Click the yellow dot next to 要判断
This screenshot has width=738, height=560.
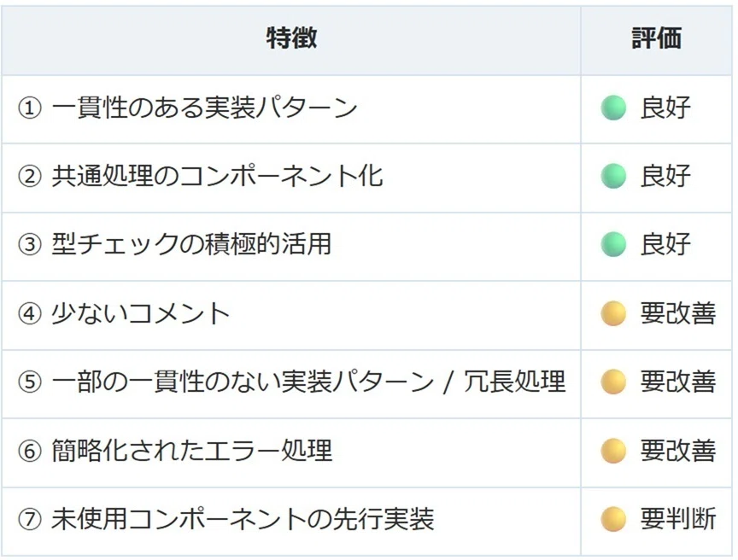click(x=612, y=519)
